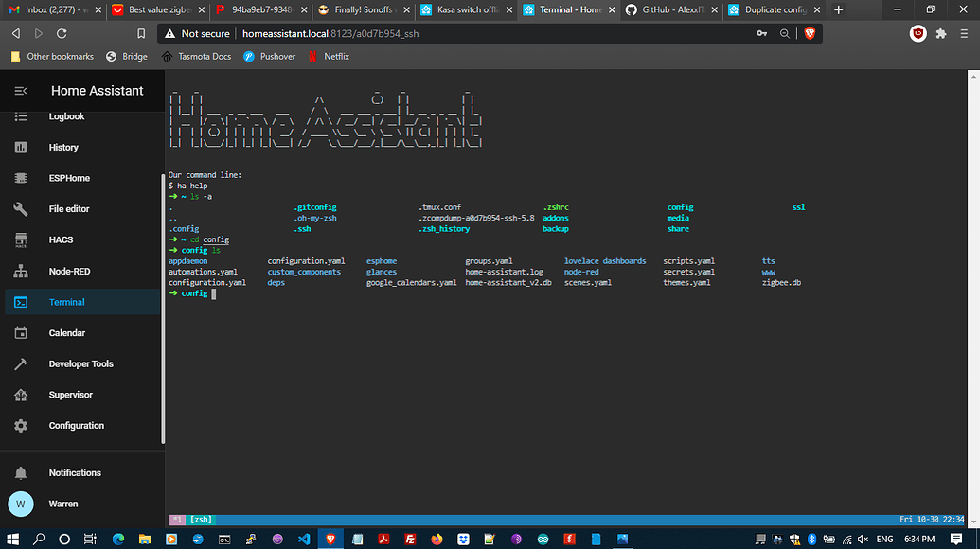Open the Supervisor panel
Image resolution: width=980 pixels, height=549 pixels.
click(81, 395)
